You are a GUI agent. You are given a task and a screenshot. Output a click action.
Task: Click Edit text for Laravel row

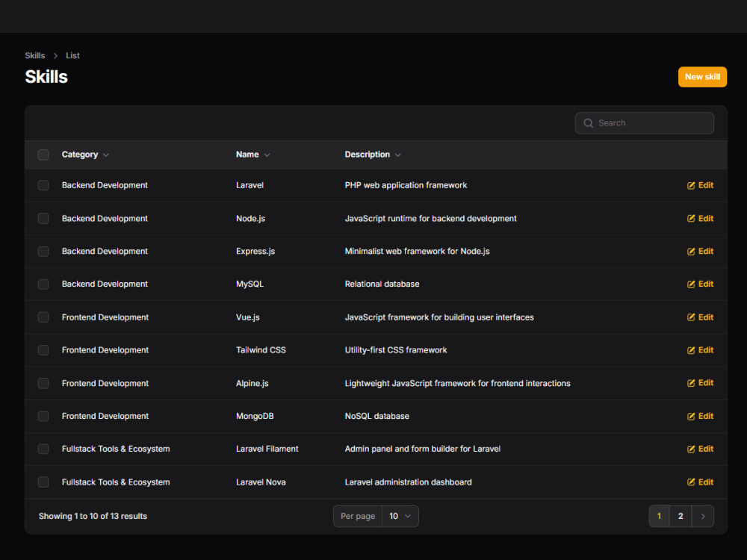(706, 185)
